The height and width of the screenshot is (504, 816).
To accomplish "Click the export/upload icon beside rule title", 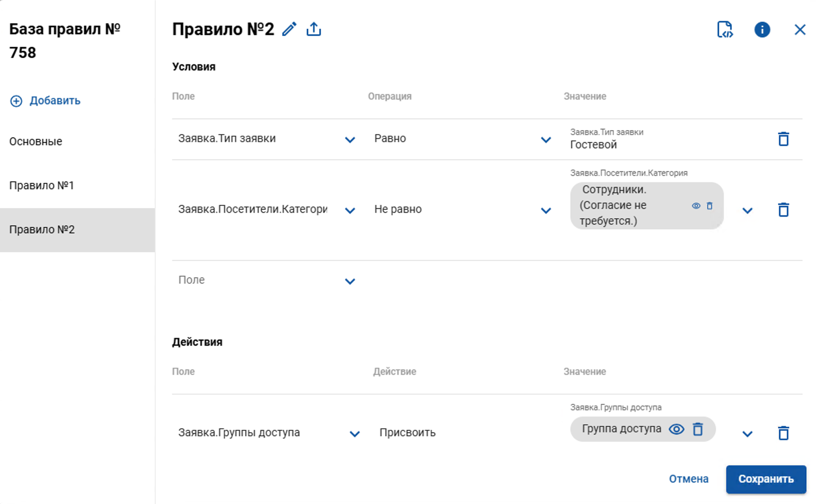I will pos(314,29).
